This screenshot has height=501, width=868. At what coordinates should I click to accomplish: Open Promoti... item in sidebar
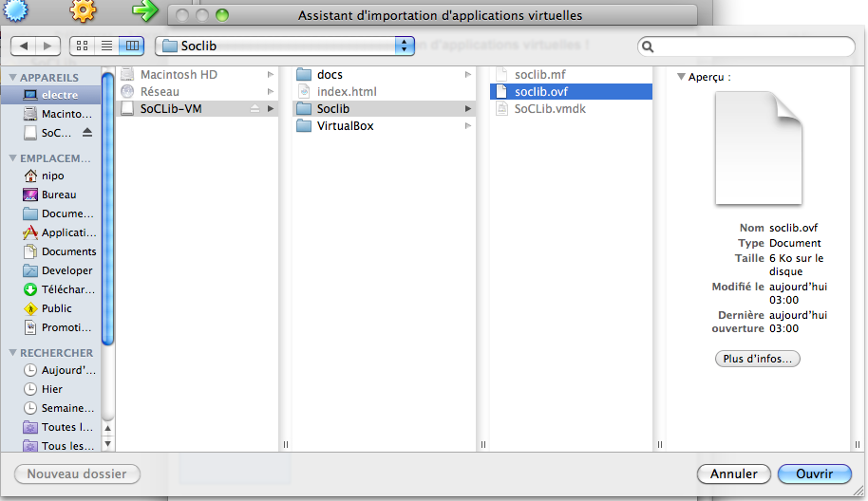pos(51,327)
